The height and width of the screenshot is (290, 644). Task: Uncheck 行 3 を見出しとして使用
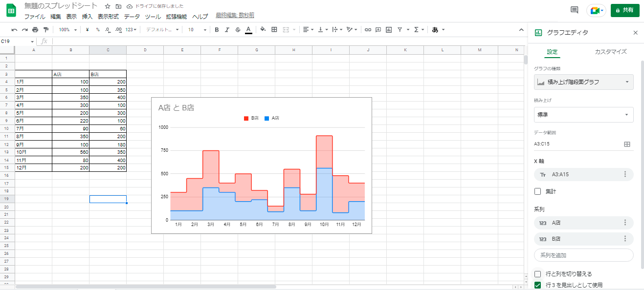point(538,285)
